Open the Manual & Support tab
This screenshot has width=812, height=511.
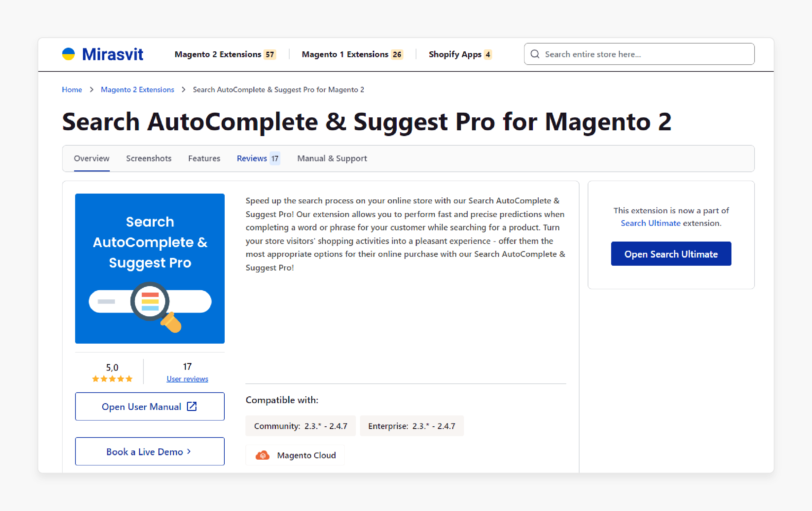click(332, 159)
